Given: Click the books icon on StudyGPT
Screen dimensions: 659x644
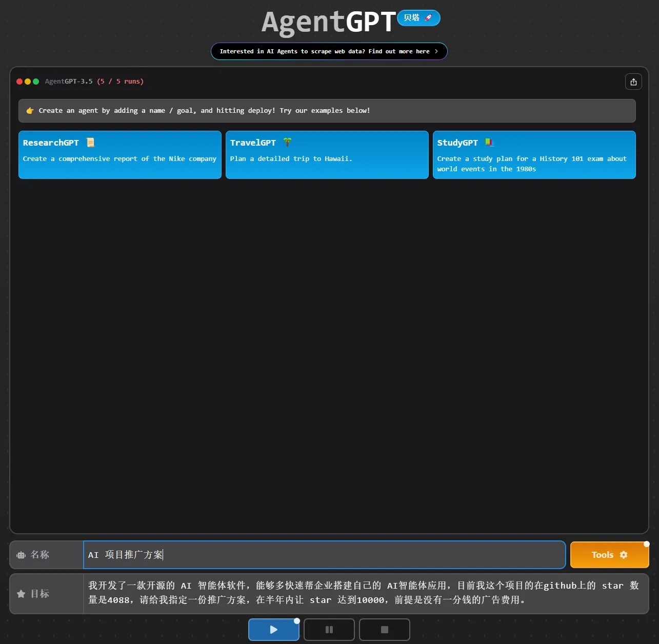Looking at the screenshot, I should click(x=489, y=143).
